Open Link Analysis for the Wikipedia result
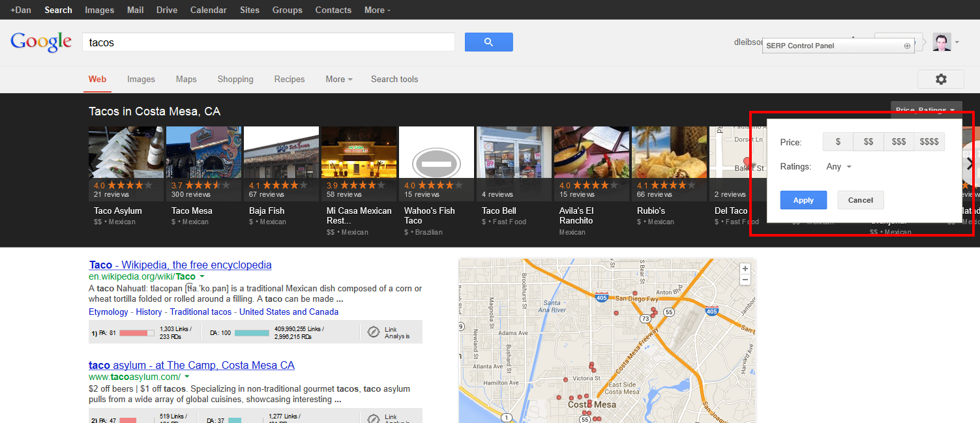This screenshot has height=423, width=980. click(x=389, y=332)
